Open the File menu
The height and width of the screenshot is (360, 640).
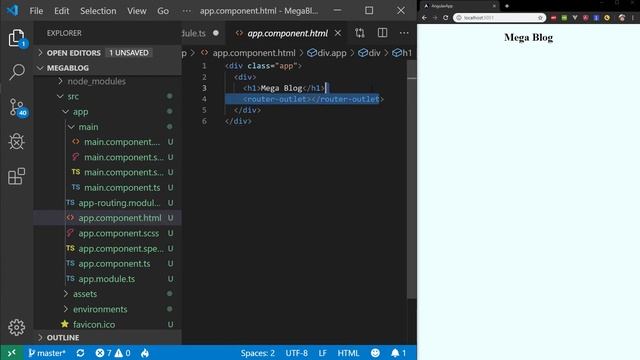point(36,11)
